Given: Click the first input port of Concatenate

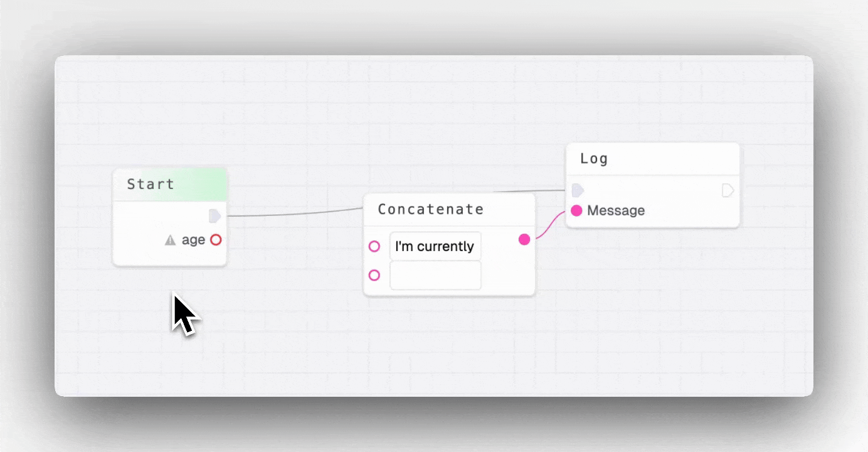Looking at the screenshot, I should pyautogui.click(x=374, y=246).
